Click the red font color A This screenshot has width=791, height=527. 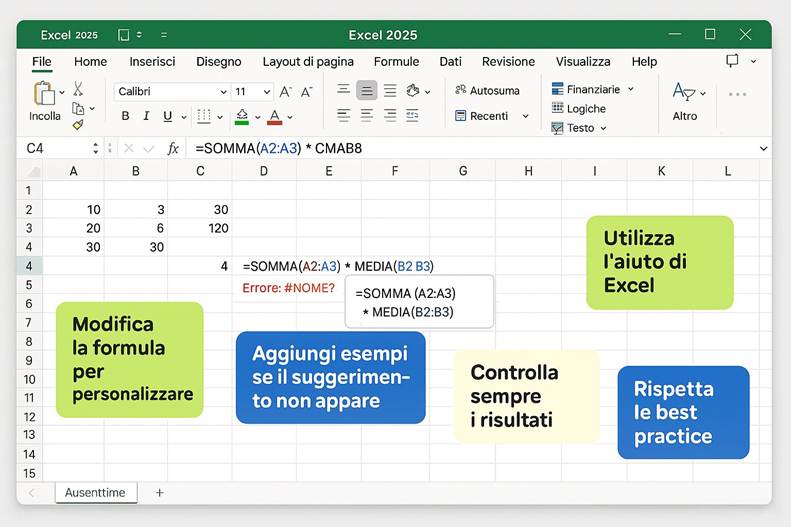(274, 116)
